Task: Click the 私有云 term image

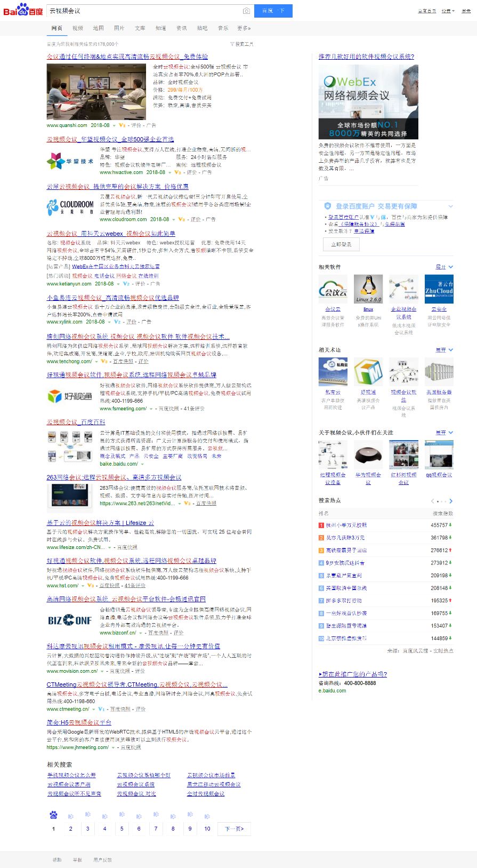Action: click(333, 372)
